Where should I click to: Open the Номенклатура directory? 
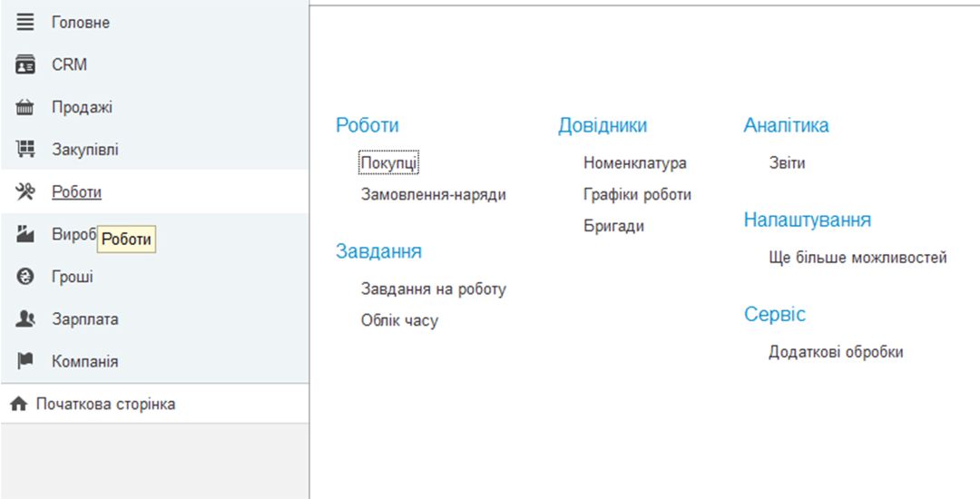(635, 163)
